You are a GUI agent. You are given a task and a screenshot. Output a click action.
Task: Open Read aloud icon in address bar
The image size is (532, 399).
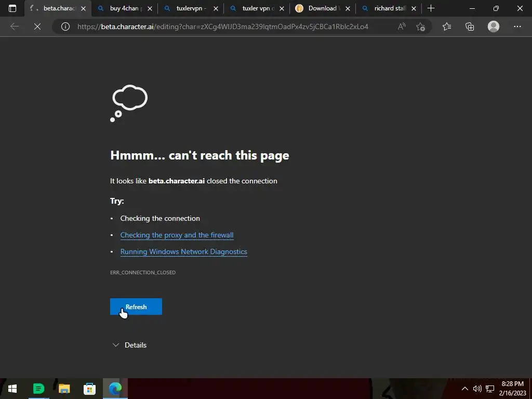pos(402,26)
